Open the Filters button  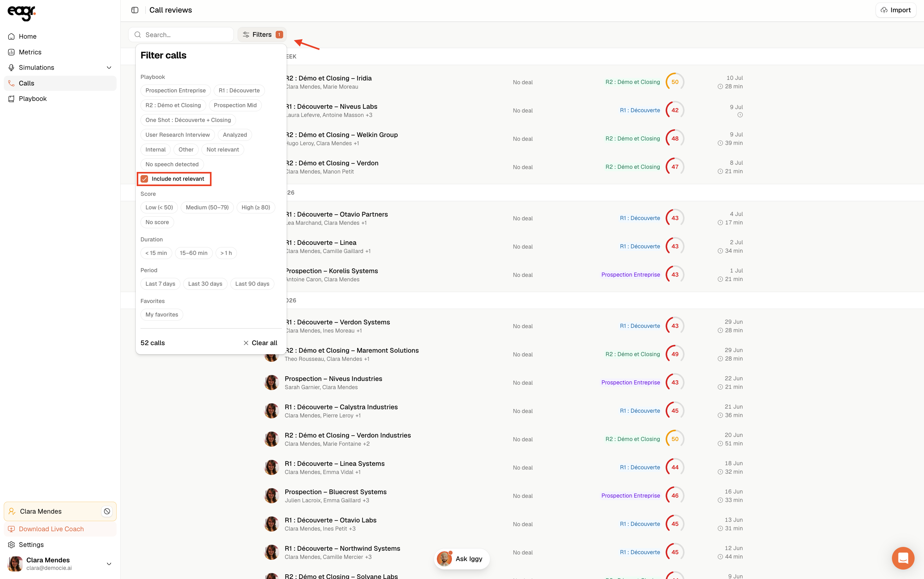[x=262, y=35]
